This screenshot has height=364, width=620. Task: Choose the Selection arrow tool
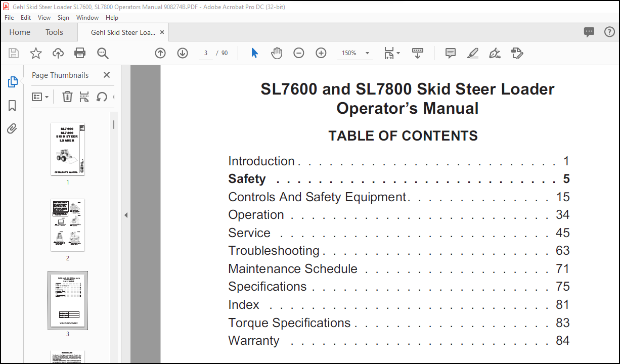254,53
